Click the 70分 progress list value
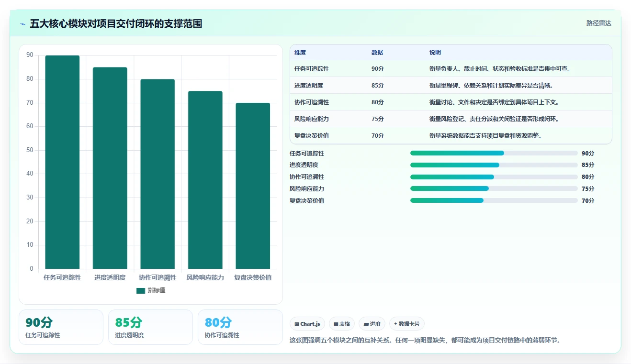Image resolution: width=631 pixels, height=364 pixels. tap(588, 201)
